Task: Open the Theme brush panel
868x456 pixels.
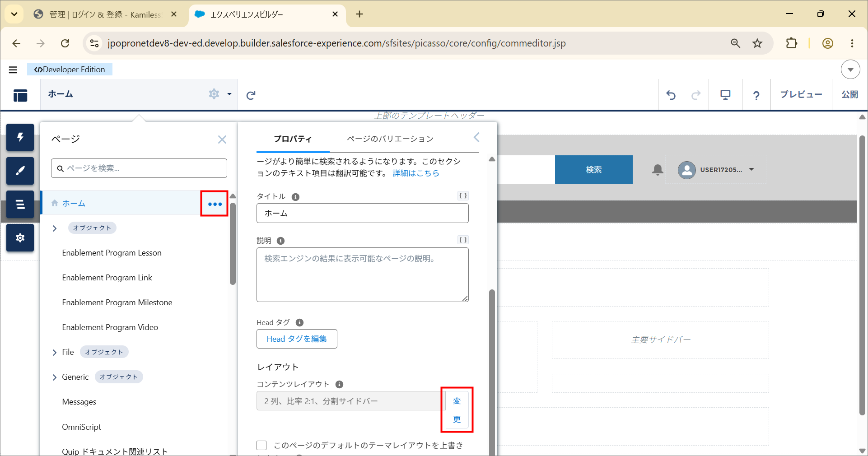Action: 20,171
